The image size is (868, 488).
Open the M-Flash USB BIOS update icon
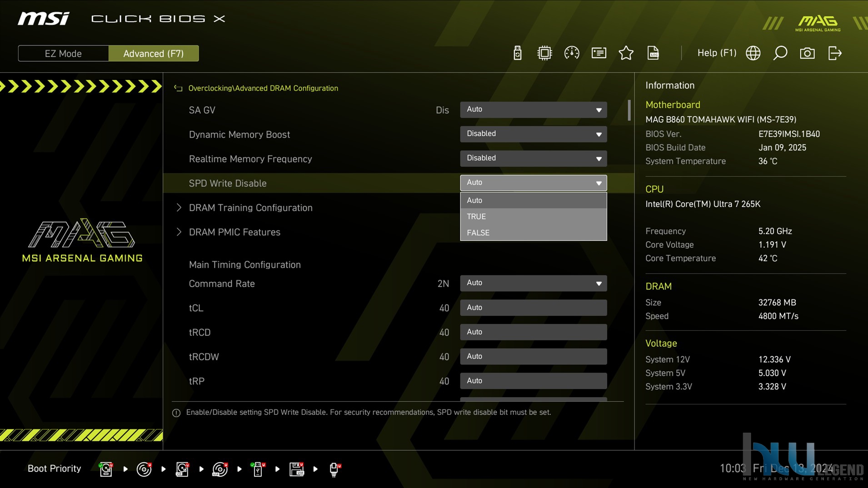pyautogui.click(x=517, y=53)
